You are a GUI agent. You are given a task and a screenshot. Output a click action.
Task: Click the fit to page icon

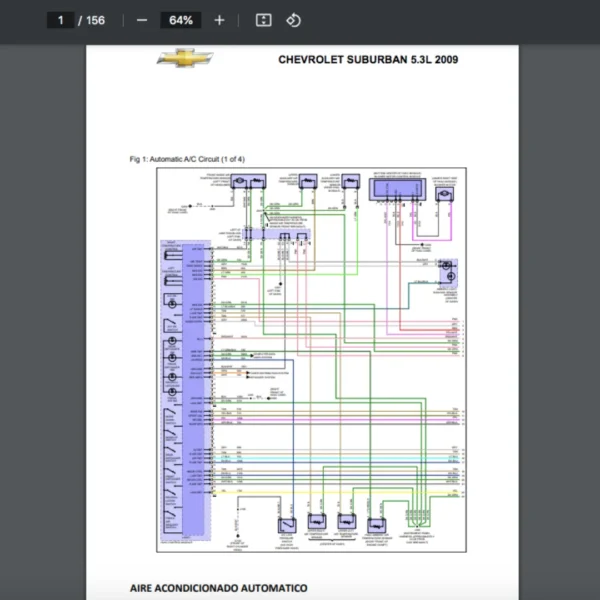coord(263,20)
